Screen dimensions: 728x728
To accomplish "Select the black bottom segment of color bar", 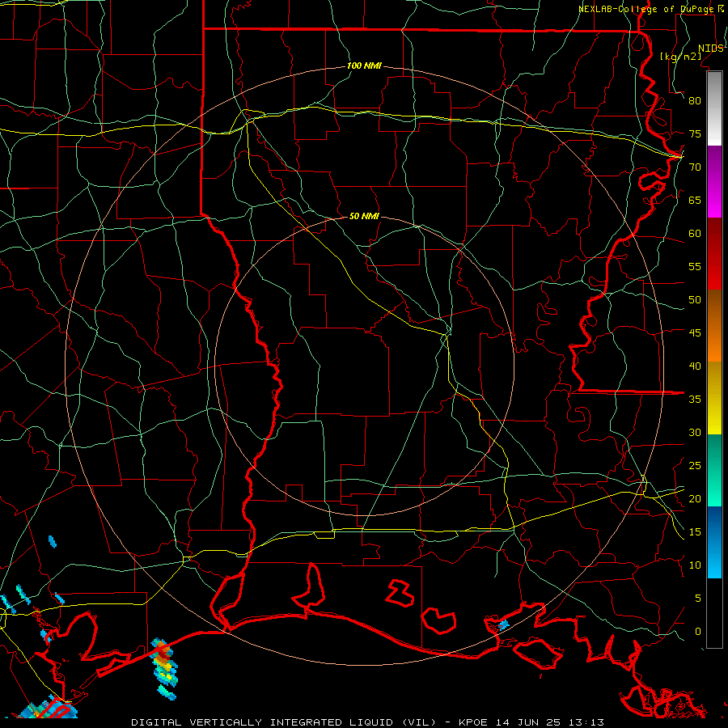I will click(714, 613).
